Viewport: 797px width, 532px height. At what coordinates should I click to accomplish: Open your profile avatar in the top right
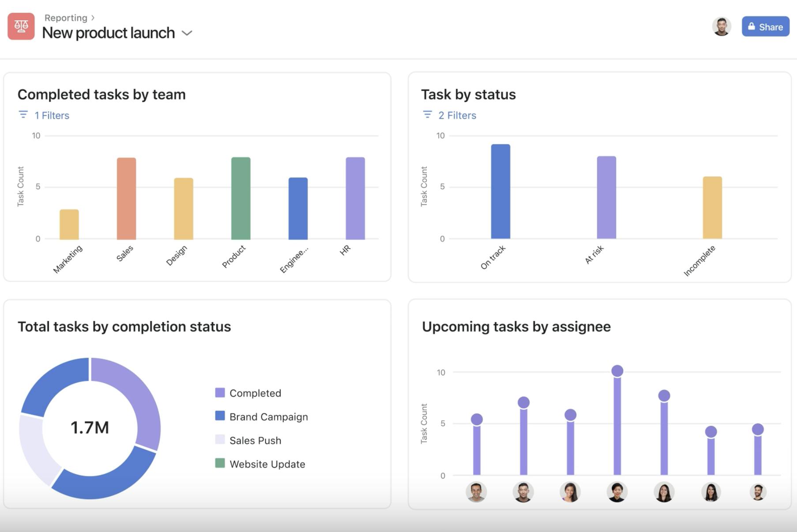pyautogui.click(x=721, y=26)
